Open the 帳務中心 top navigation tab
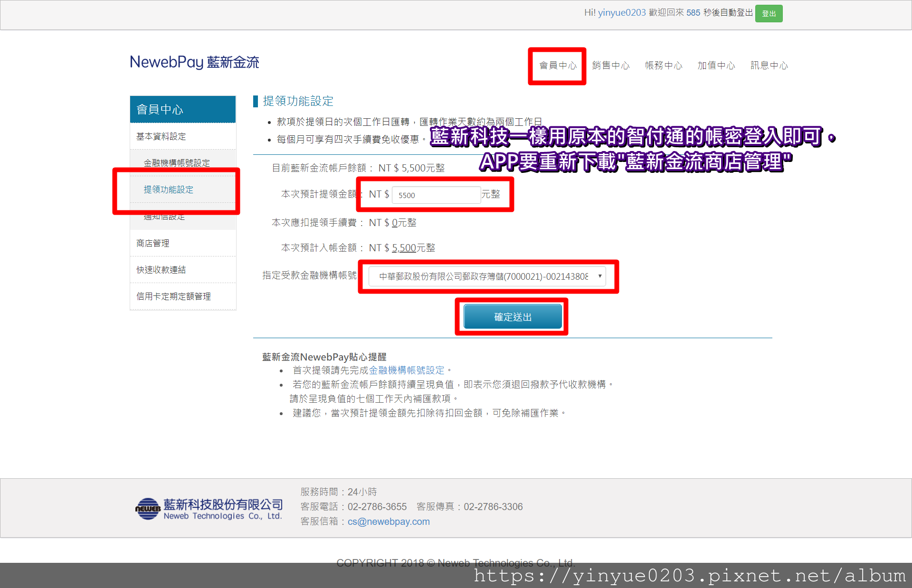This screenshot has width=912, height=588. coord(663,66)
